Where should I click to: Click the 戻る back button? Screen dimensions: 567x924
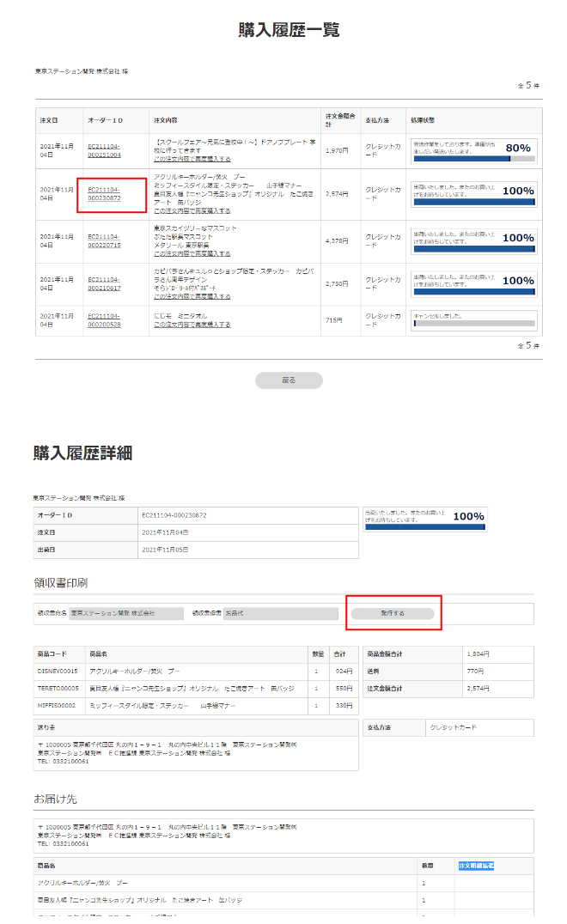click(289, 380)
